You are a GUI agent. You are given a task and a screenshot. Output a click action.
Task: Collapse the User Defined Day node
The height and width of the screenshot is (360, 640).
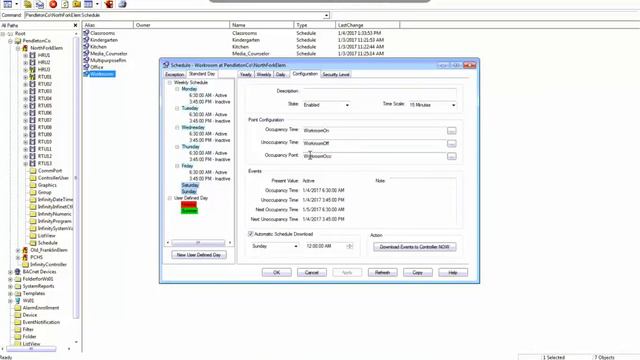pyautogui.click(x=170, y=198)
